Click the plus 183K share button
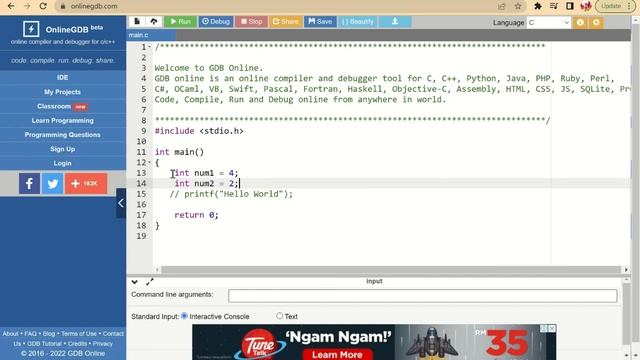Screen dimensions: 640x360 (x=86, y=184)
